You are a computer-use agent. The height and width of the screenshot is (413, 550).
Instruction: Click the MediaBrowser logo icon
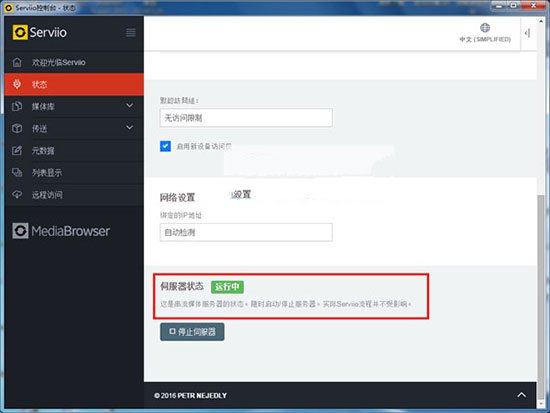coord(20,231)
